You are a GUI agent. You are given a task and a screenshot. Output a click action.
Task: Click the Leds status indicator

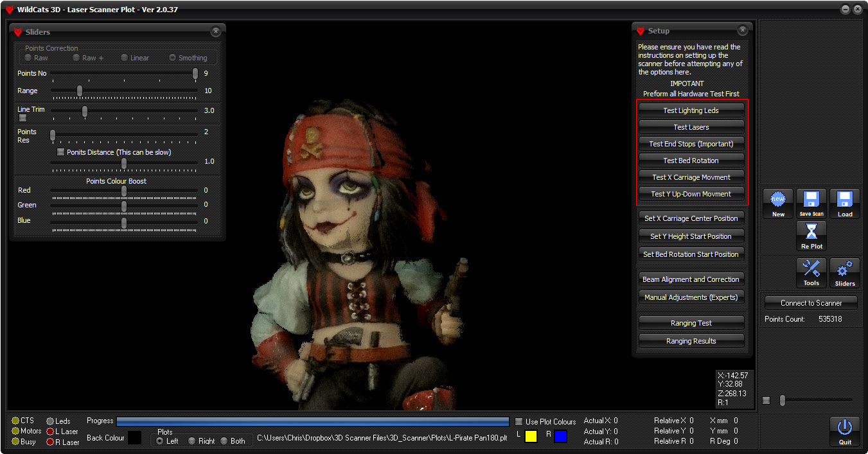[50, 421]
